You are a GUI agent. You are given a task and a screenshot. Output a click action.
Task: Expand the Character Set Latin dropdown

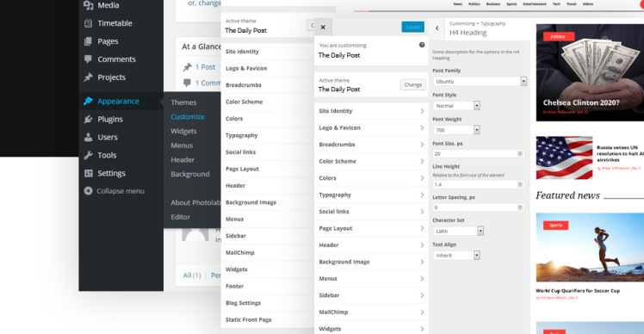click(x=458, y=231)
